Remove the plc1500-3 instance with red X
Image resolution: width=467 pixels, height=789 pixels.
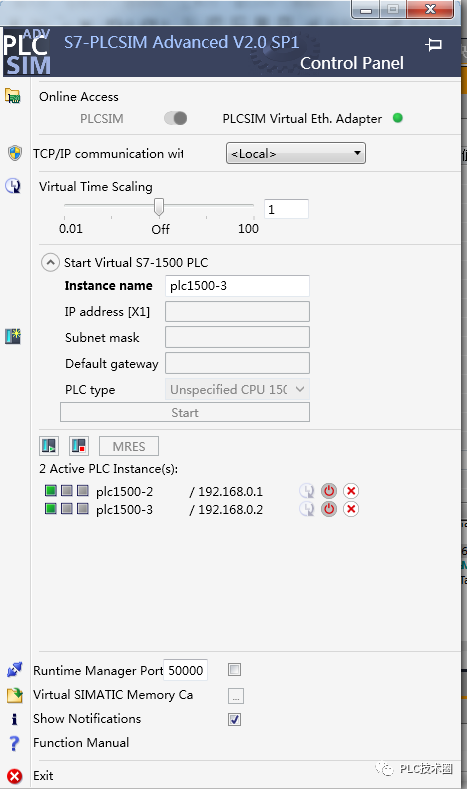351,509
